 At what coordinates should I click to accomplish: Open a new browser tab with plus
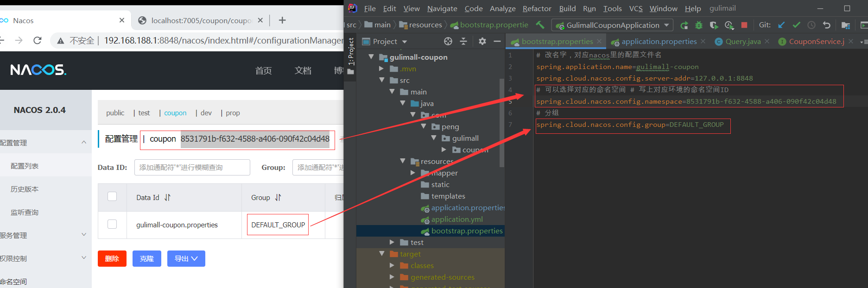point(282,20)
